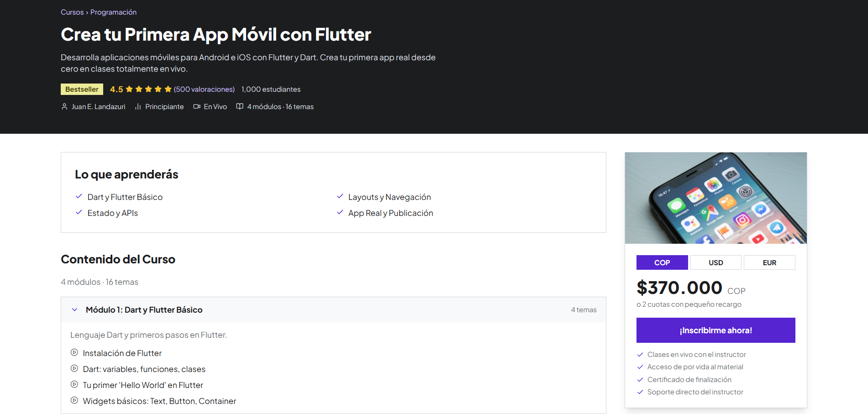Click 'Lenguaje Dart y primeros pasos en Flutter.'
Image resolution: width=868 pixels, height=414 pixels.
pos(148,335)
